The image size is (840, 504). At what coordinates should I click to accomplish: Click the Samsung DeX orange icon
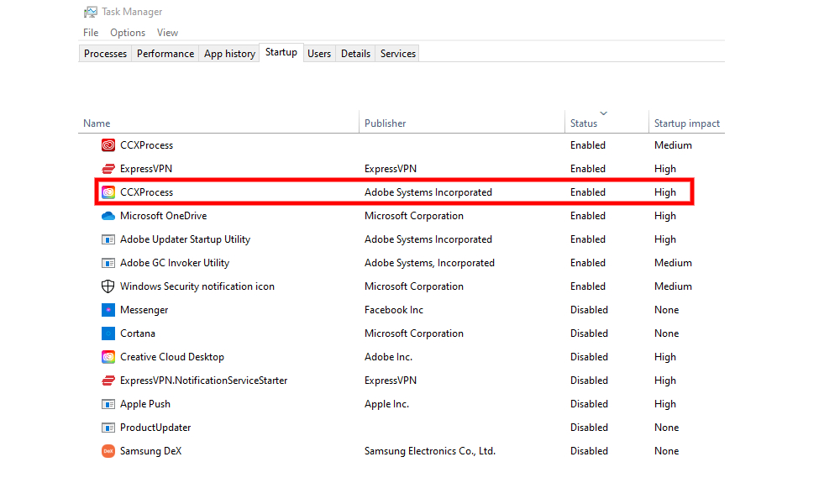pyautogui.click(x=108, y=451)
